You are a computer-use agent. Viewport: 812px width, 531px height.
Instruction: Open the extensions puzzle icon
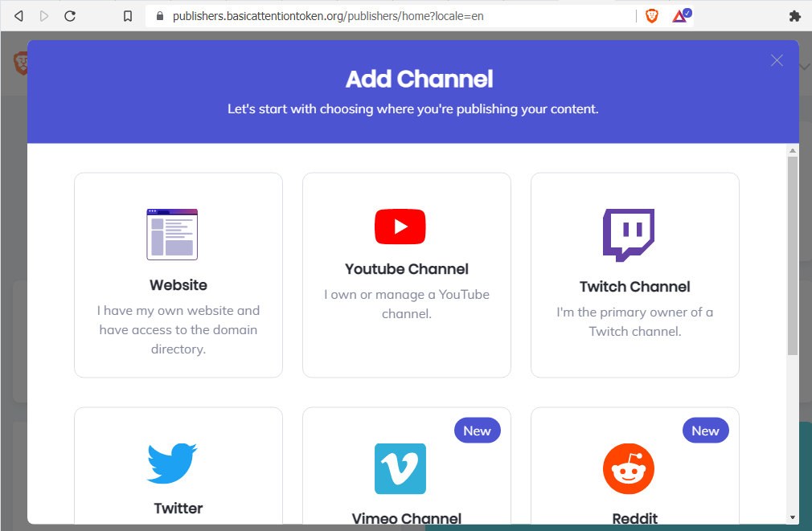(794, 16)
